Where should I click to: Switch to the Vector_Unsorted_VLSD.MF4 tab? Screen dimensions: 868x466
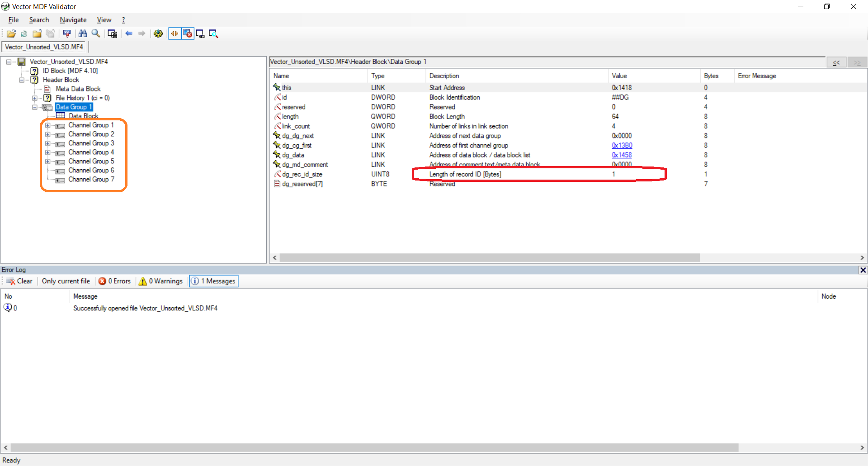[x=43, y=47]
